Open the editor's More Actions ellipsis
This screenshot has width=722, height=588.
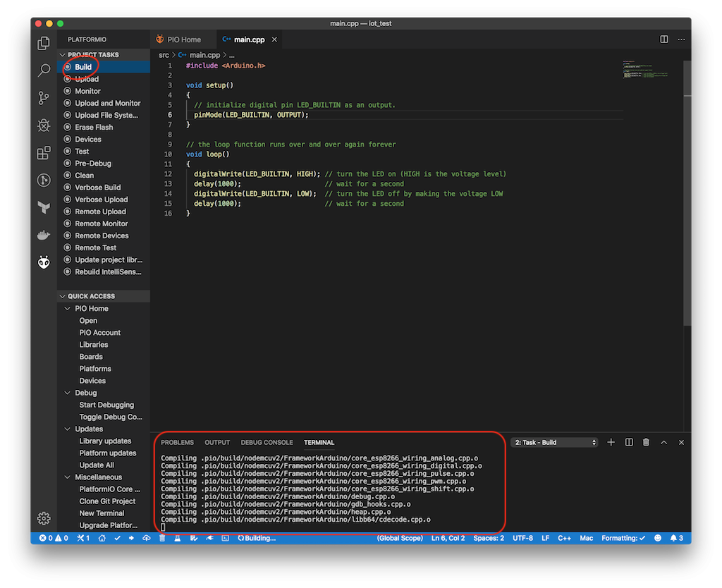tap(681, 39)
